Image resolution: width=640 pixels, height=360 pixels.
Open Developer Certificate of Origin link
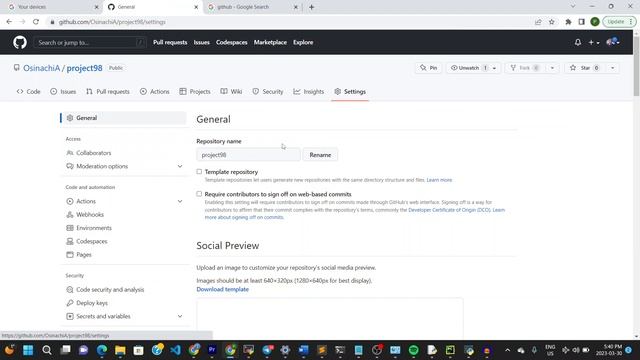(x=449, y=210)
